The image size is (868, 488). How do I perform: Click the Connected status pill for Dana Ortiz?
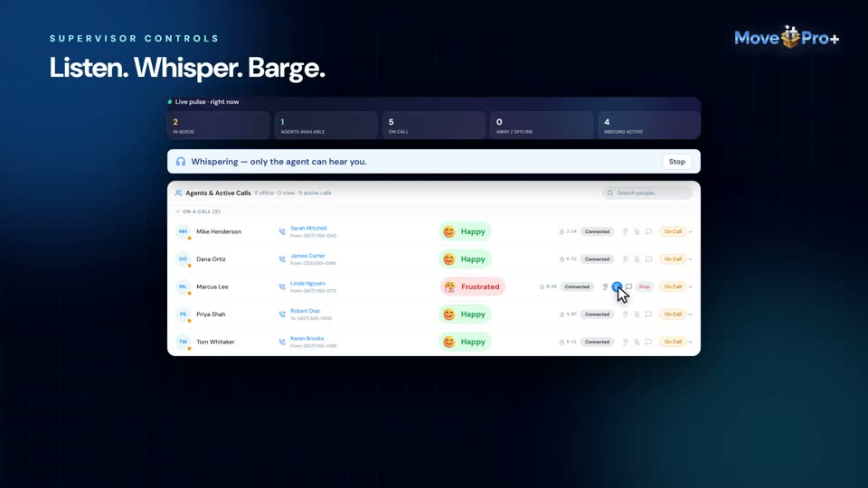pyautogui.click(x=597, y=259)
